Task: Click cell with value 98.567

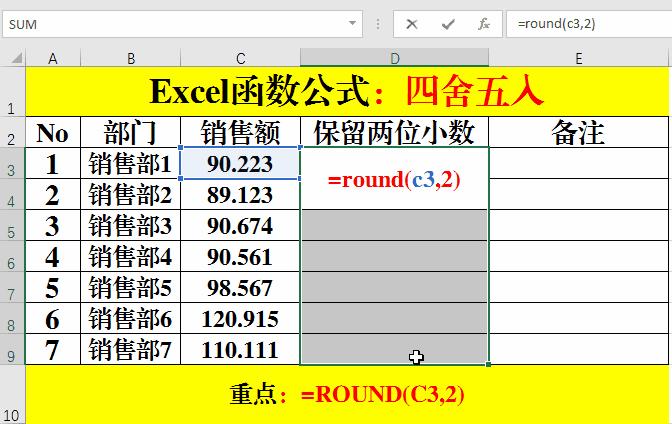Action: 240,287
